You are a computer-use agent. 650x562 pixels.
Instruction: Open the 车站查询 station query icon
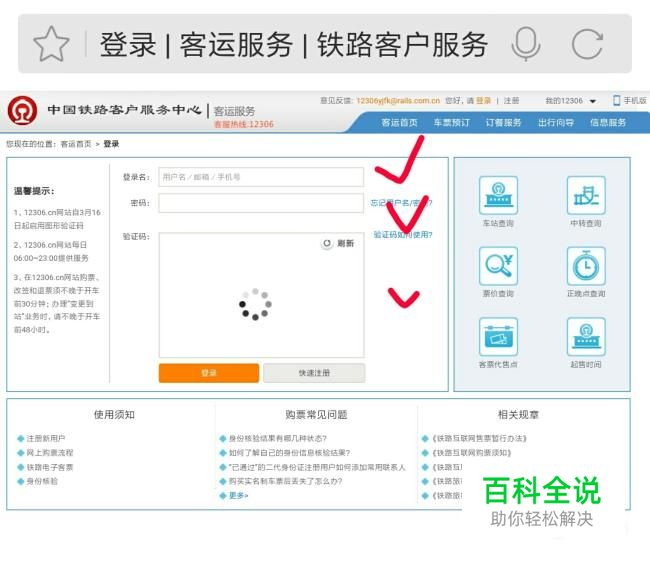tap(498, 195)
